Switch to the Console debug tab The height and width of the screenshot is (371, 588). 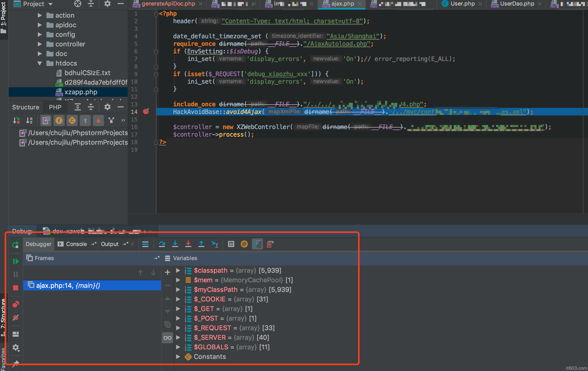[x=76, y=244]
